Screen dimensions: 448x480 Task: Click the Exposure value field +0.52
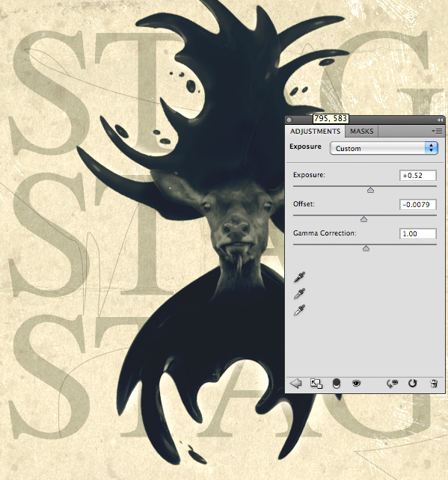tap(417, 176)
